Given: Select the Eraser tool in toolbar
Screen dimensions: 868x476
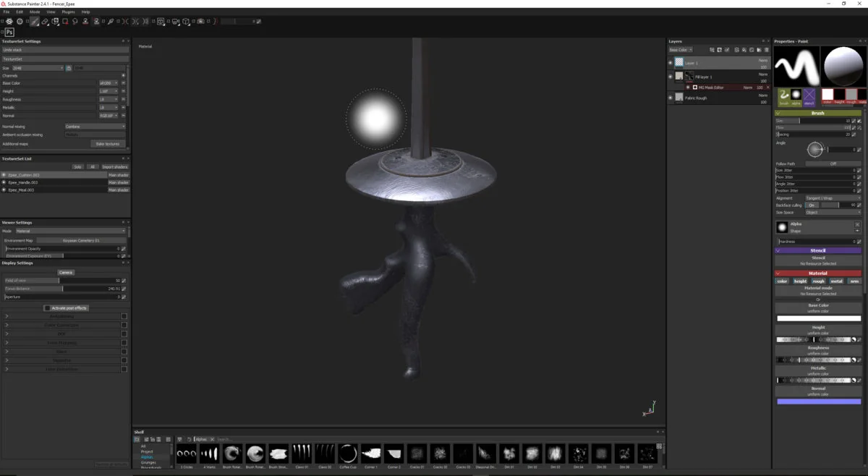Looking at the screenshot, I should pyautogui.click(x=45, y=22).
